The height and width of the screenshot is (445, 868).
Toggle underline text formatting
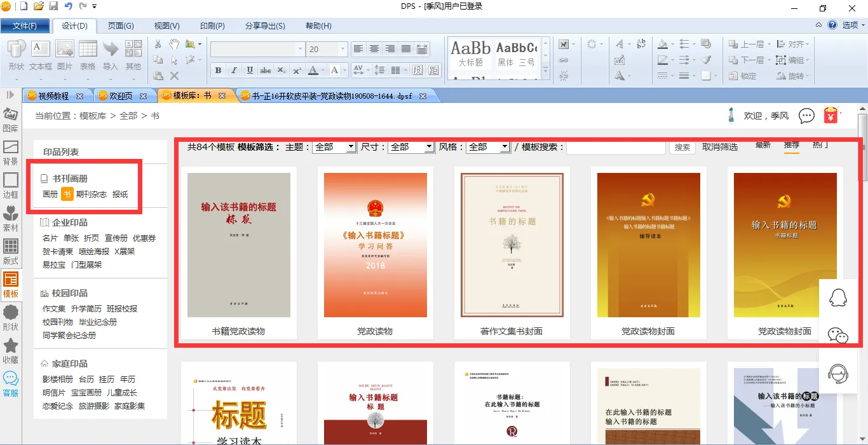click(250, 70)
